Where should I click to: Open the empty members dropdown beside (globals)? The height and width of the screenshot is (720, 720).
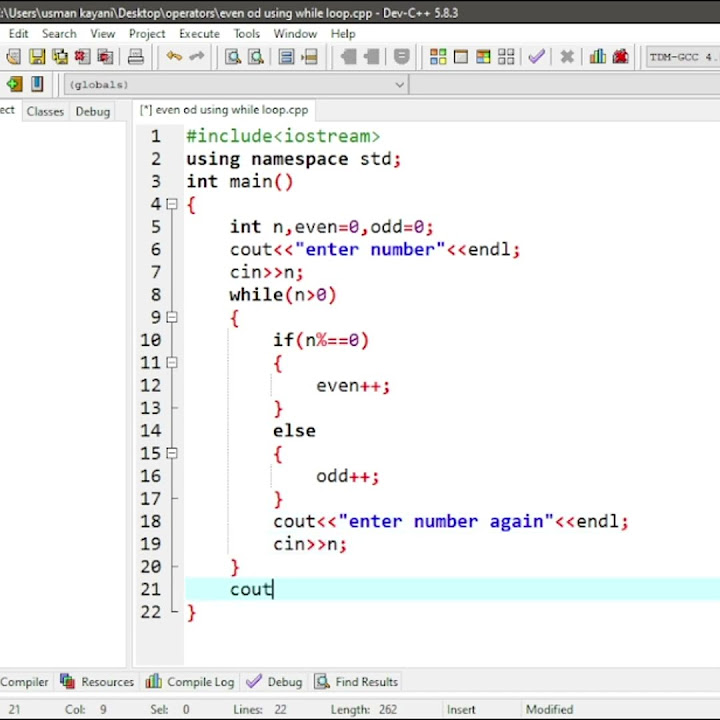tap(565, 85)
